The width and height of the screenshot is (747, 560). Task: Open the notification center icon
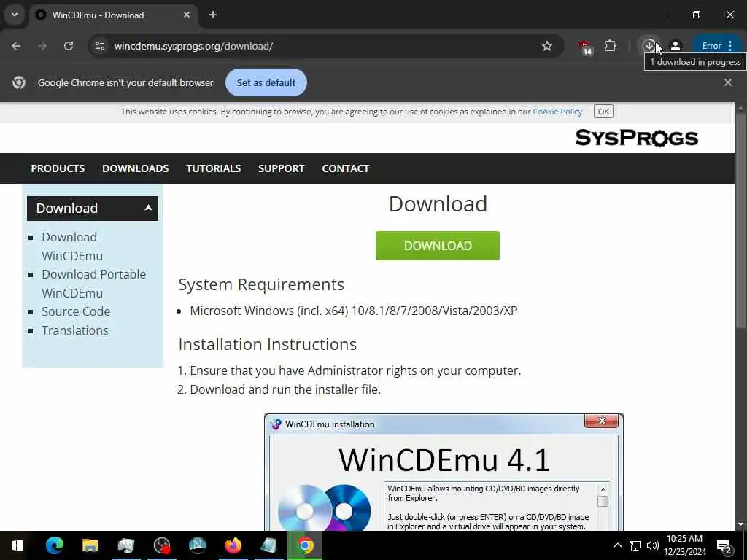[x=724, y=547]
